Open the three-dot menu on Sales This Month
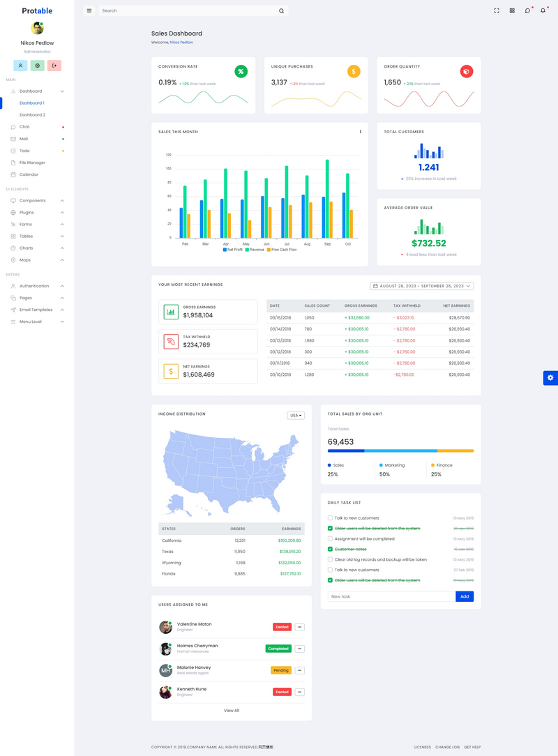The image size is (558, 756). click(x=360, y=132)
